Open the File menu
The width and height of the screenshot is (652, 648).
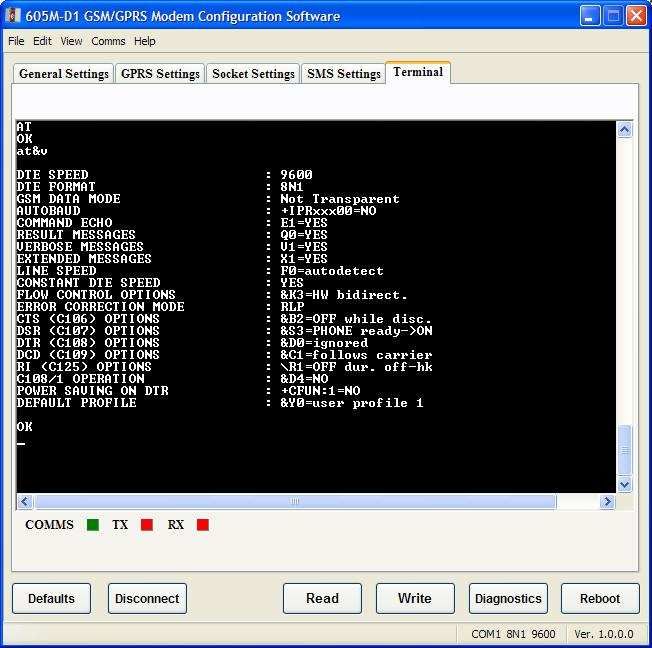16,41
